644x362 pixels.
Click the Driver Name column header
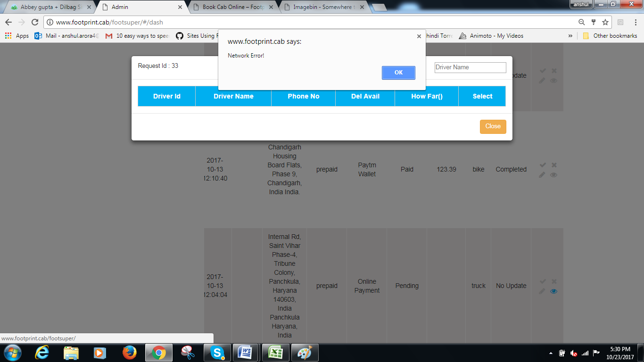pos(233,96)
